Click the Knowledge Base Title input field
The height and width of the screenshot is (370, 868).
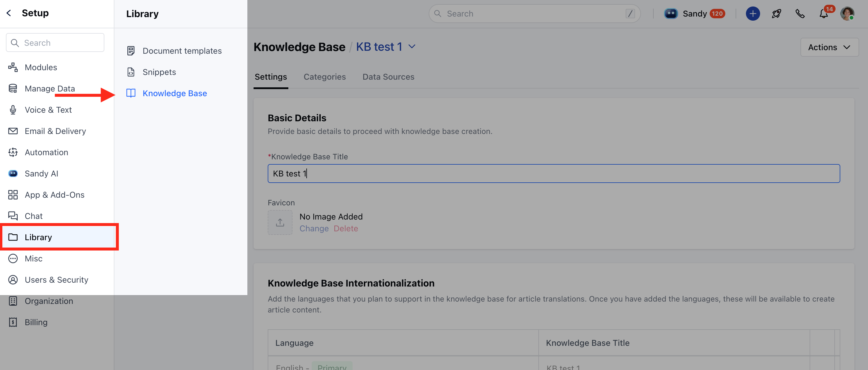coord(553,173)
